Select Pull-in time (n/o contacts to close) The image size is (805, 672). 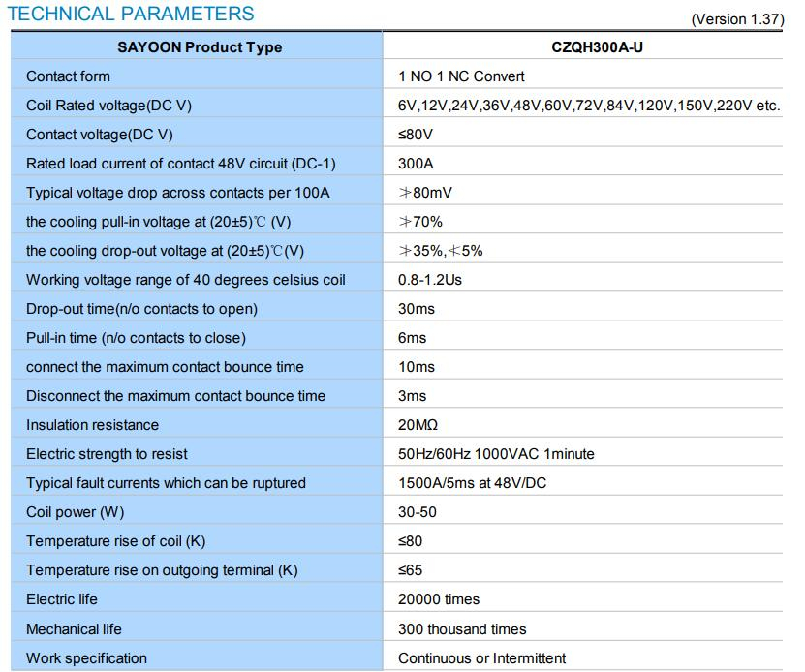point(136,338)
